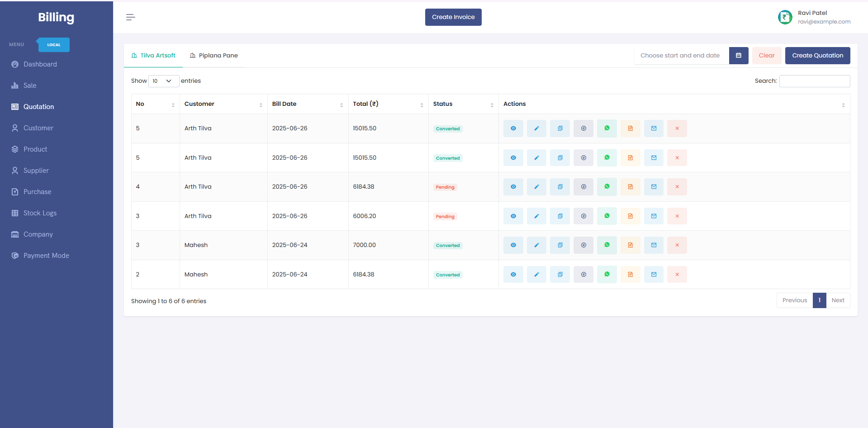Open Stock Logs in the sidebar
Screen dimensions: 868x428
coord(40,213)
